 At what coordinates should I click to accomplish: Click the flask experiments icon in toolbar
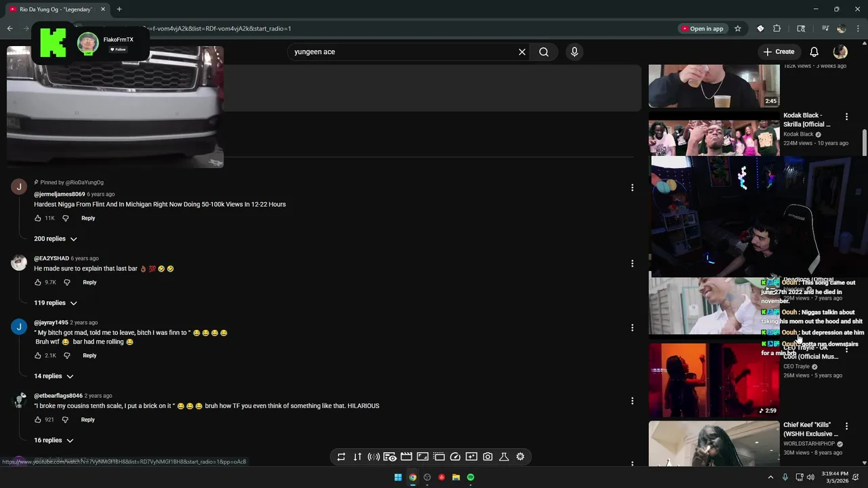pos(504,457)
